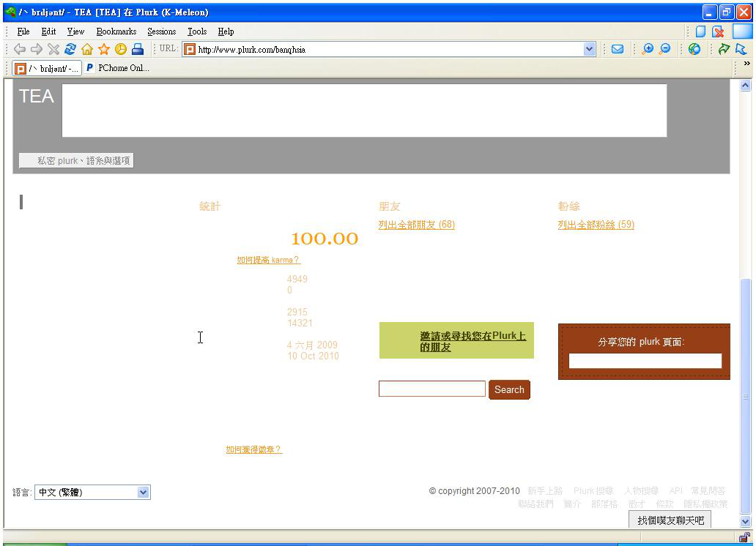756x546 pixels.
Task: Click the TEA display name label
Action: pyautogui.click(x=36, y=96)
